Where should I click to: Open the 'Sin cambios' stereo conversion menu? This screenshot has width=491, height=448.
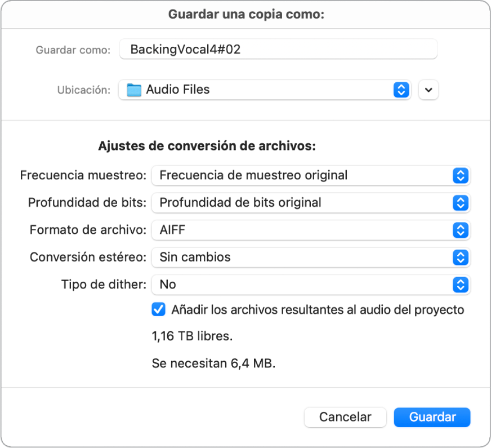tap(304, 258)
